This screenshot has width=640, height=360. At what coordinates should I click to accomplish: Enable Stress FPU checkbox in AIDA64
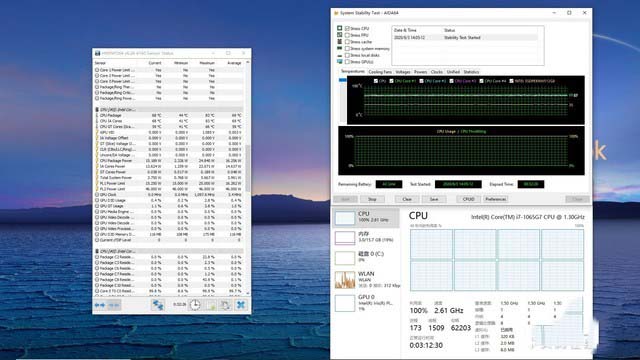[347, 35]
